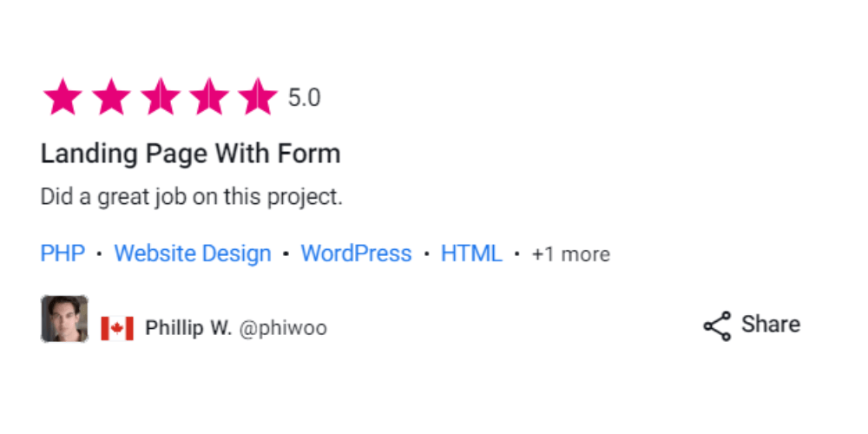
Task: Click the first pink rating star
Action: (62, 97)
